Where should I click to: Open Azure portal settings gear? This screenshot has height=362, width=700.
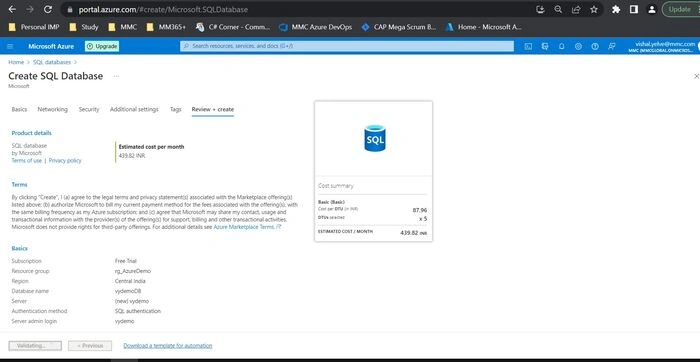pos(578,46)
